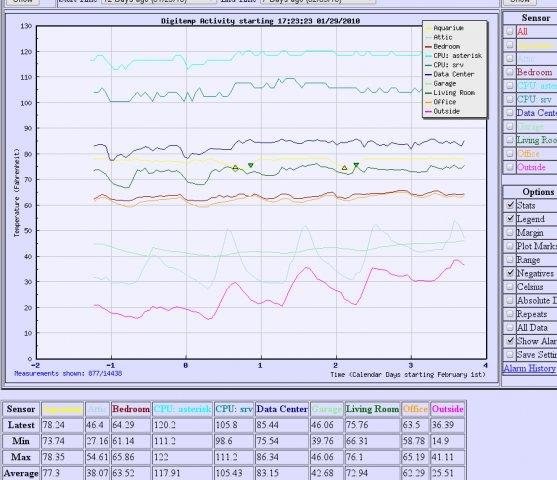The width and height of the screenshot is (557, 480).
Task: Click the yellow up-triangle alarm marker near day 2.1
Action: point(344,168)
